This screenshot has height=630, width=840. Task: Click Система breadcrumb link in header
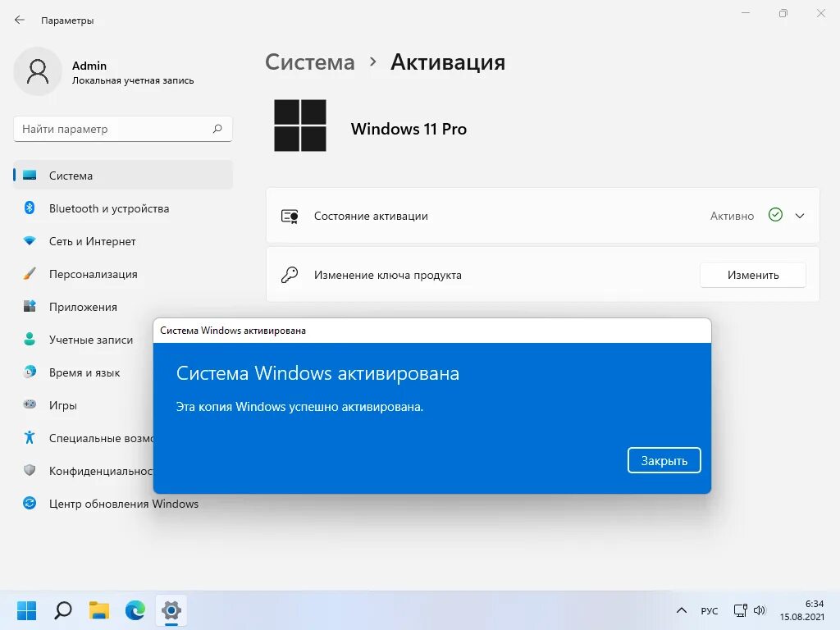pos(309,62)
